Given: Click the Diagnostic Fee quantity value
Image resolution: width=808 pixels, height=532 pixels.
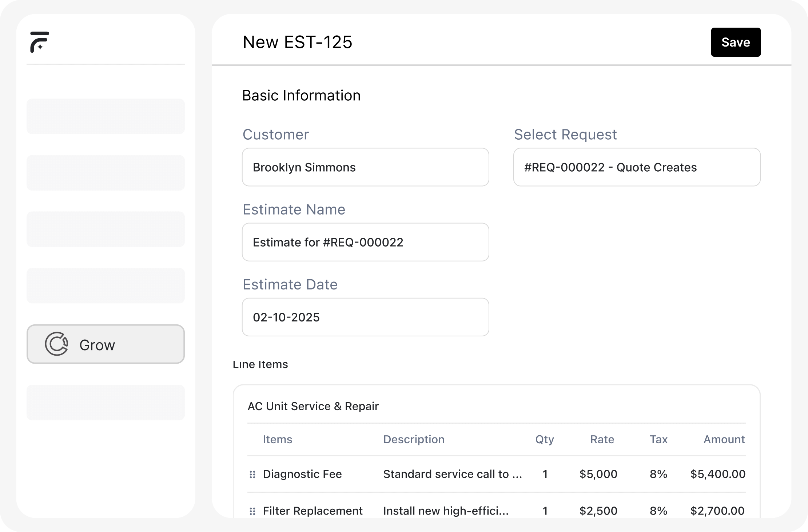Looking at the screenshot, I should [545, 474].
